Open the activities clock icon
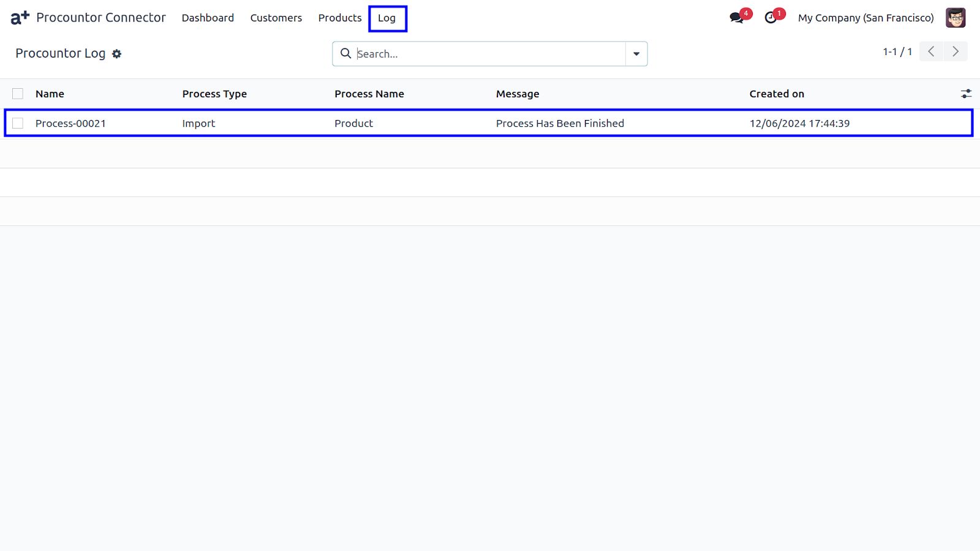This screenshot has width=980, height=551. coord(771,18)
